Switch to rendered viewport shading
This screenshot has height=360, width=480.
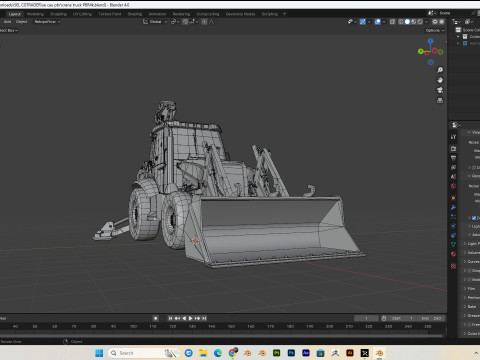(x=420, y=22)
